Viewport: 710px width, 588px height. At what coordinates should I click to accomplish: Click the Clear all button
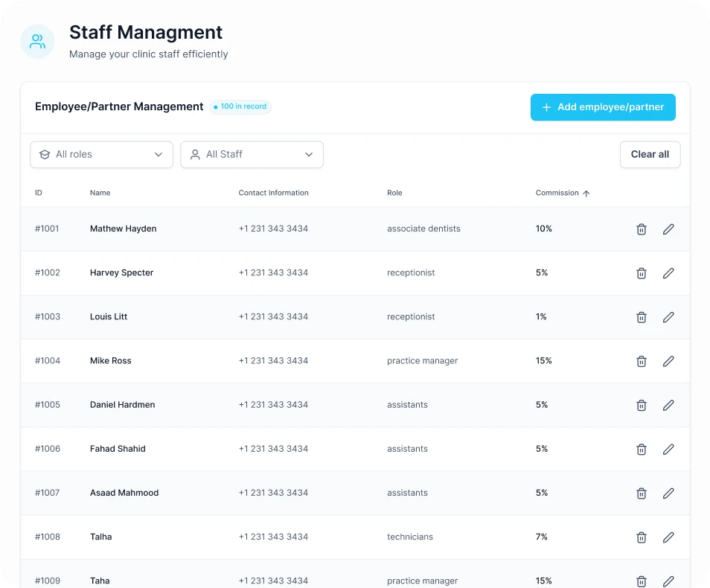tap(650, 155)
